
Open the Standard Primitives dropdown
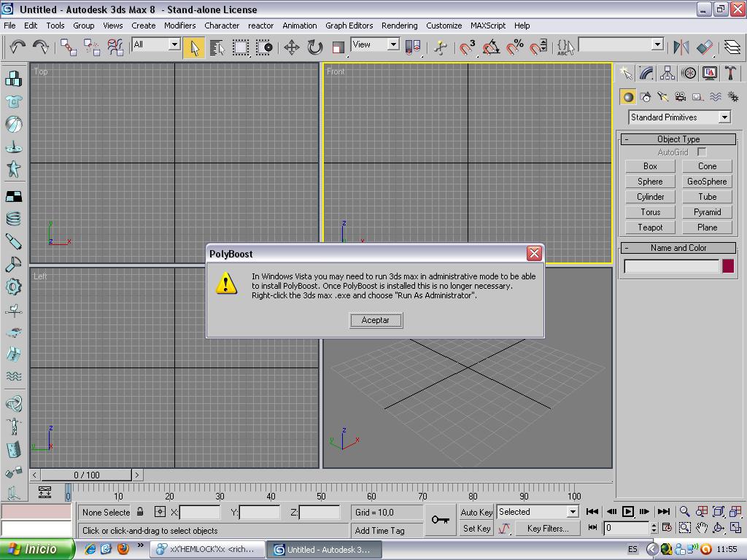680,117
